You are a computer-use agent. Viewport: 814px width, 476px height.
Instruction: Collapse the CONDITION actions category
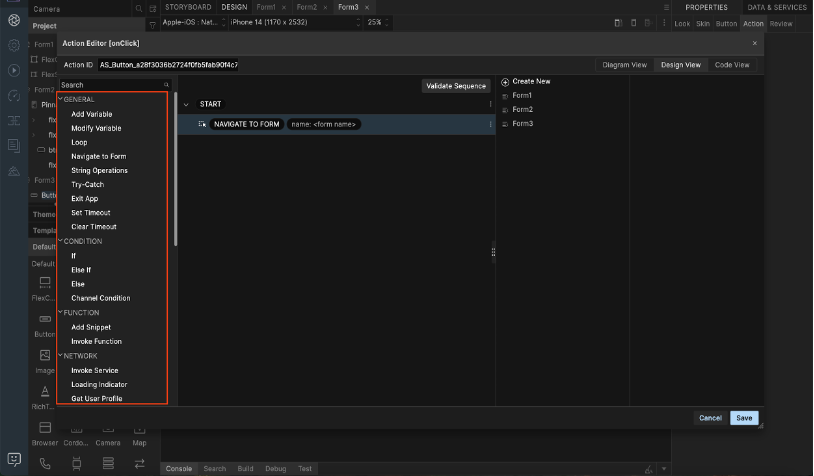(61, 241)
